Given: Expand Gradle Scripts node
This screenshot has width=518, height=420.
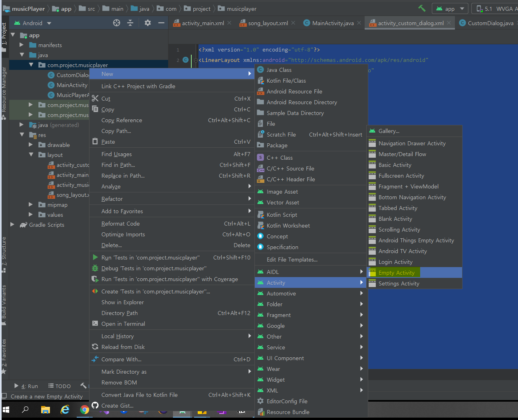Looking at the screenshot, I should [12, 225].
